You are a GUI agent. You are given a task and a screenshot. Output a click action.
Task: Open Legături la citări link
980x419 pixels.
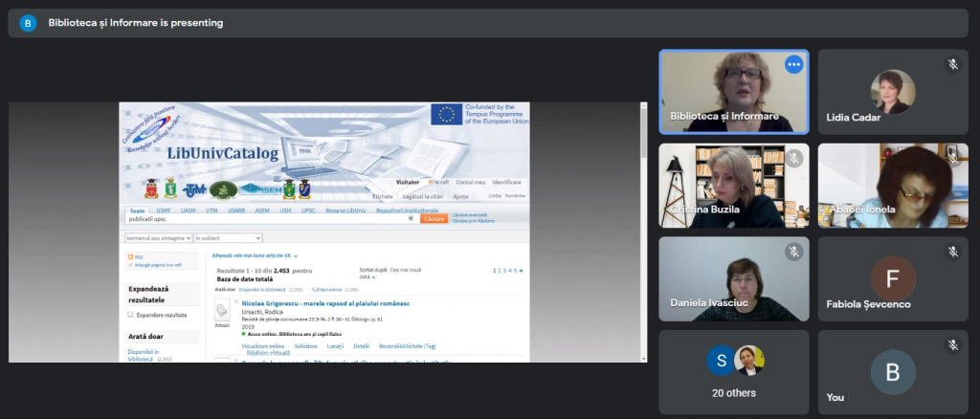(x=423, y=196)
